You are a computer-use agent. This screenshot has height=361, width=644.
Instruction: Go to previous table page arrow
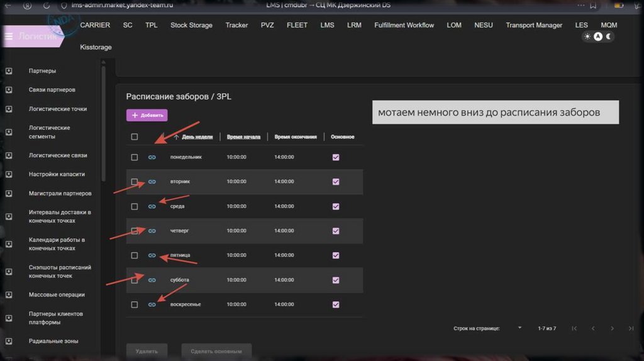coord(593,328)
